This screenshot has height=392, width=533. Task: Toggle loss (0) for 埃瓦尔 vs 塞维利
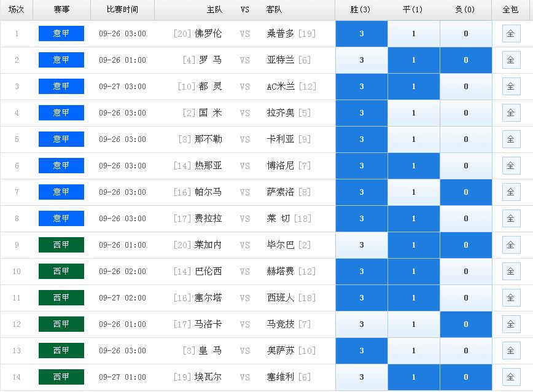(465, 377)
